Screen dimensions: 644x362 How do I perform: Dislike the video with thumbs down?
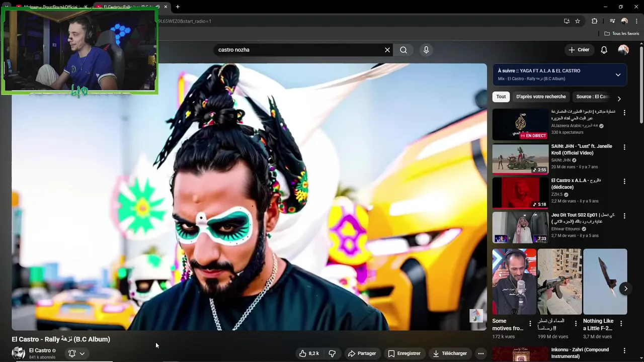[332, 353]
